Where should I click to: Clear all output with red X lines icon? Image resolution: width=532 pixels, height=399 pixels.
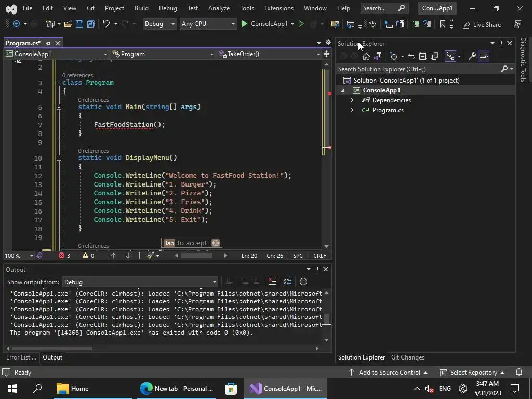click(272, 282)
